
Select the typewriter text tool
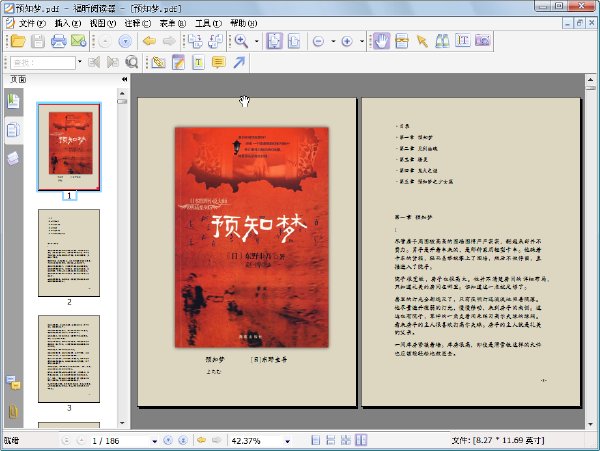(x=463, y=41)
